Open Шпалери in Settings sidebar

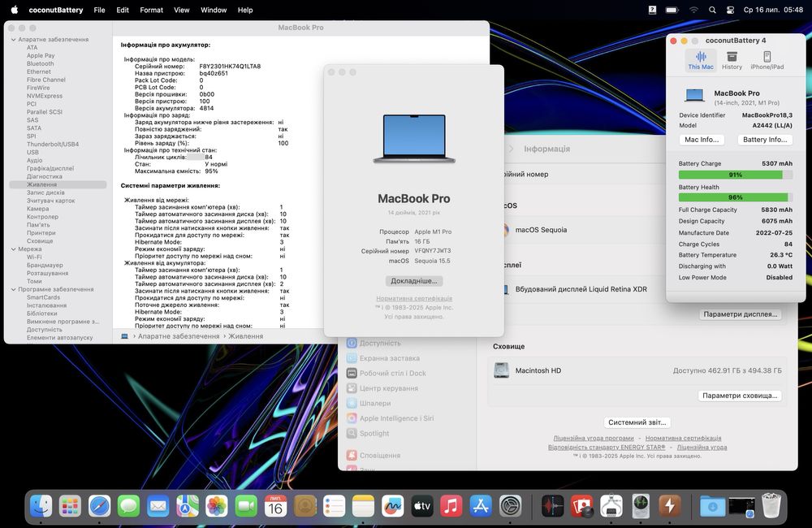[375, 404]
